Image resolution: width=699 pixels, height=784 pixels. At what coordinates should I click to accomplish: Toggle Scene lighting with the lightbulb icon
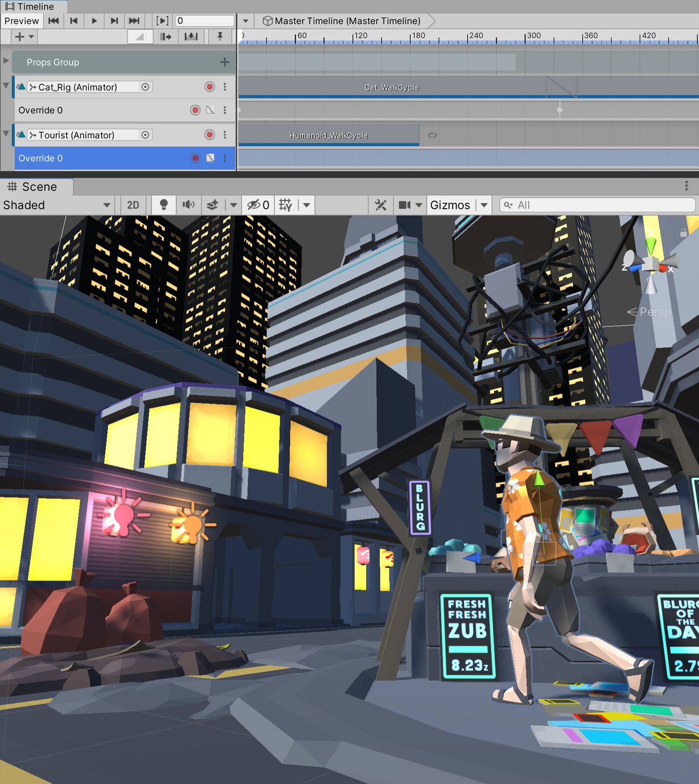(x=163, y=205)
